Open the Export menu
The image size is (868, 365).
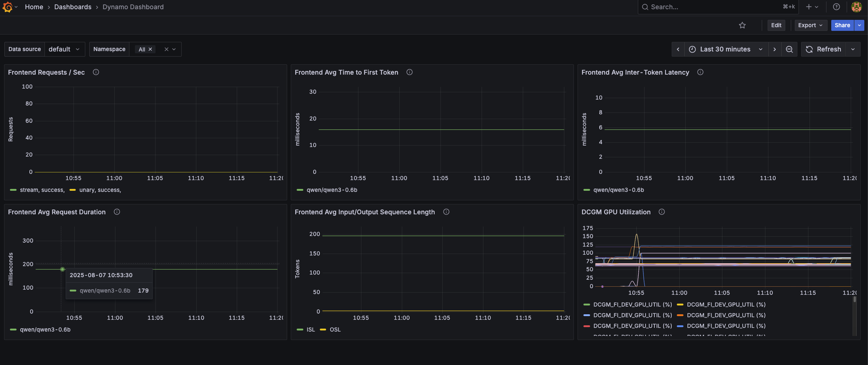pos(810,25)
